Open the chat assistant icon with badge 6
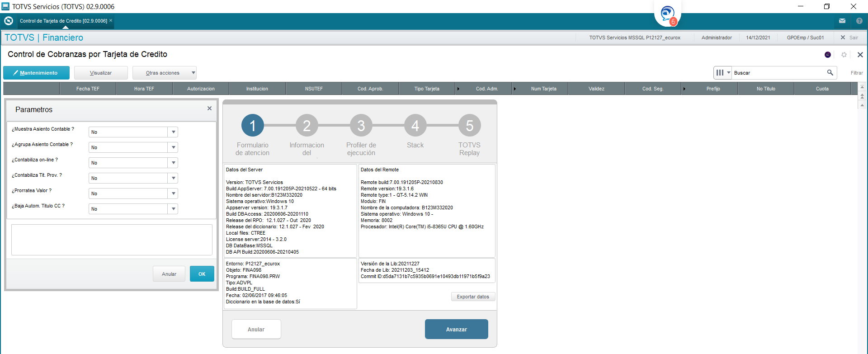 [668, 14]
